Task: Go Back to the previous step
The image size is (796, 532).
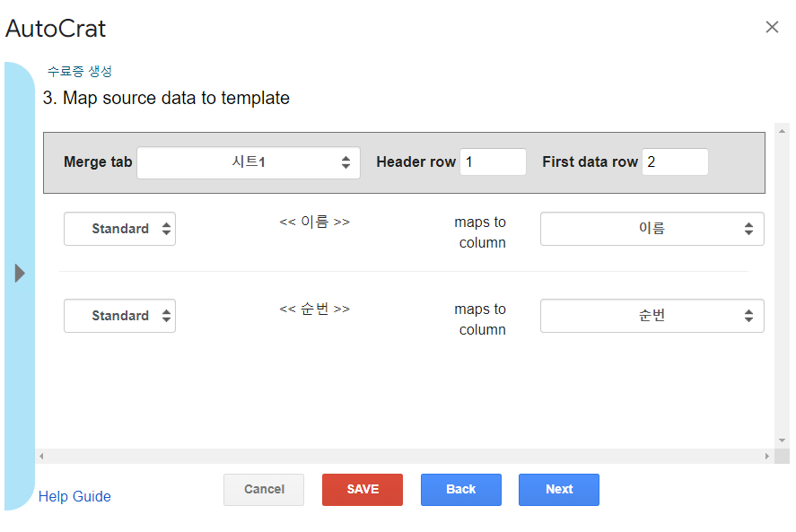Action: (460, 489)
